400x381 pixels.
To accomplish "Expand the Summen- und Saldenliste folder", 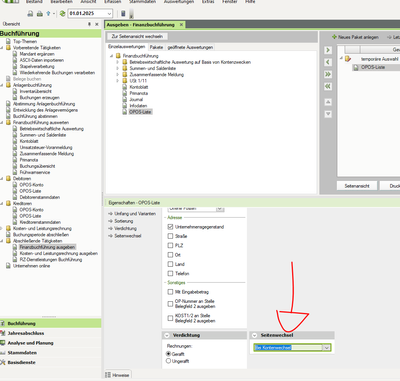I will tap(117, 68).
